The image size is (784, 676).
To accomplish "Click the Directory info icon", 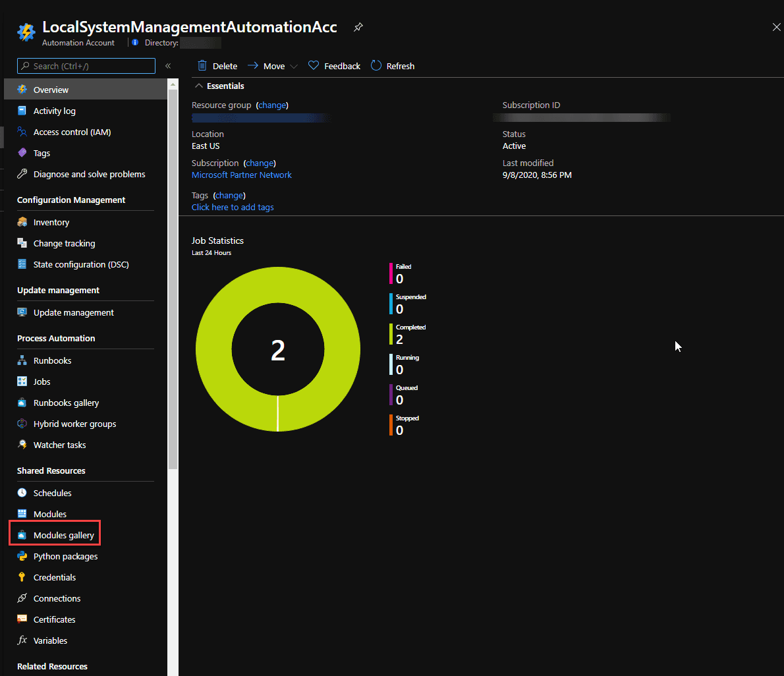I will click(x=135, y=43).
